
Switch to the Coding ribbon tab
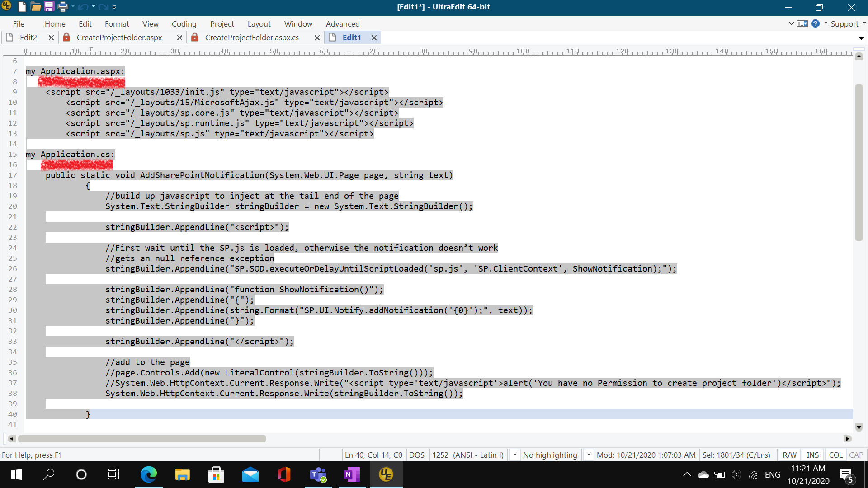point(184,23)
